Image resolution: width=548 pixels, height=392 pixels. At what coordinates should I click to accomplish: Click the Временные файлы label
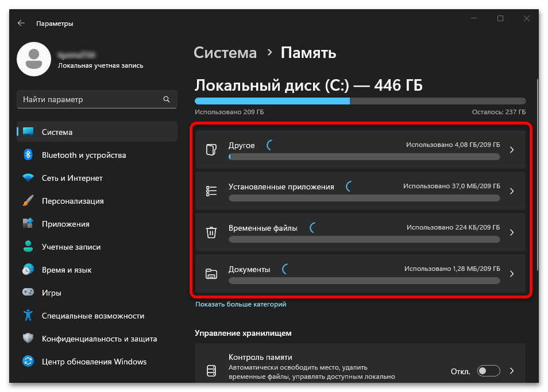coord(263,228)
